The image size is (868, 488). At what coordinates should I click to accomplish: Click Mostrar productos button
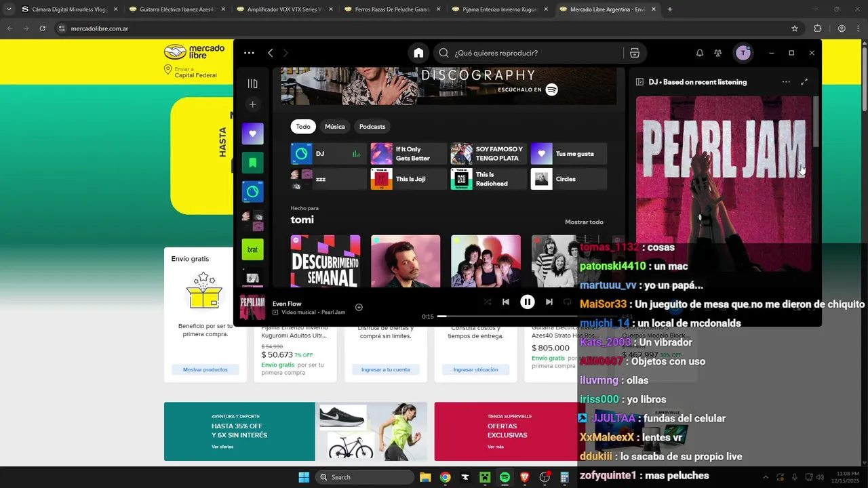pyautogui.click(x=205, y=369)
